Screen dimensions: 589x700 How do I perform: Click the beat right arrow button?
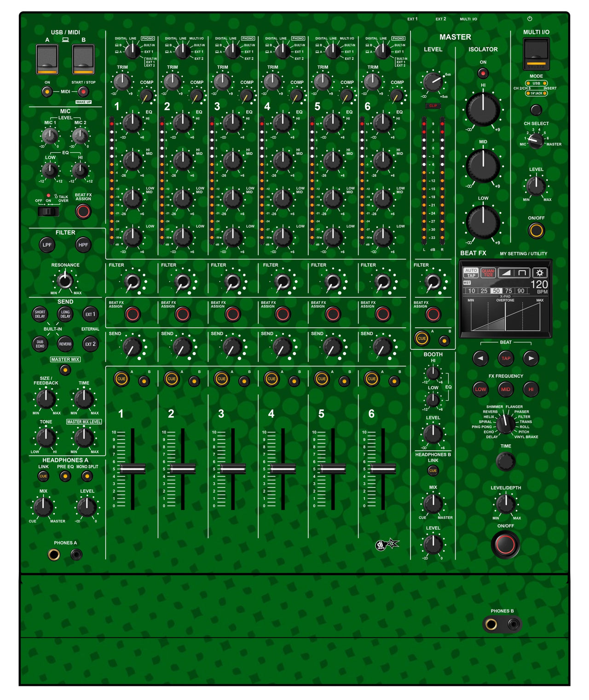(531, 358)
